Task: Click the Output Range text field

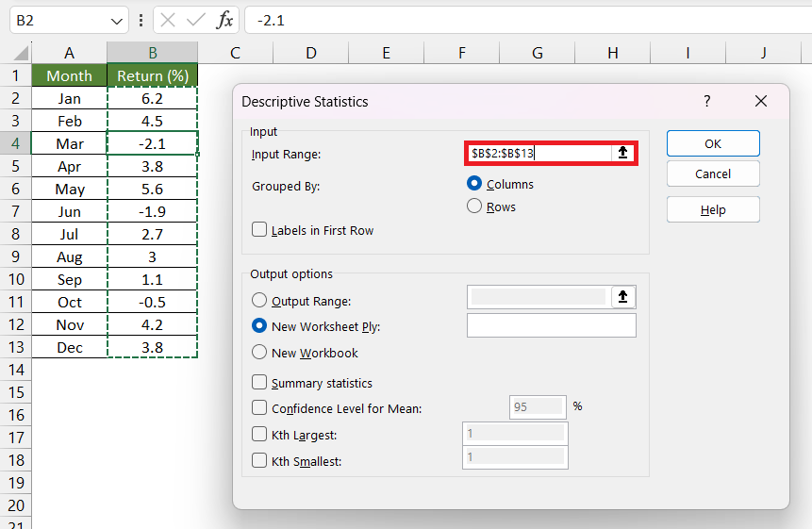Action: coord(539,297)
